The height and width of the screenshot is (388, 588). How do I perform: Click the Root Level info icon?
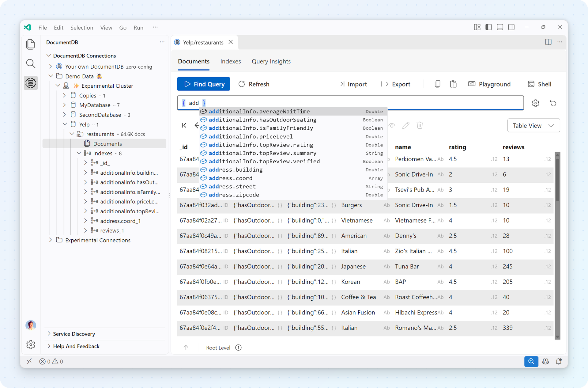238,348
